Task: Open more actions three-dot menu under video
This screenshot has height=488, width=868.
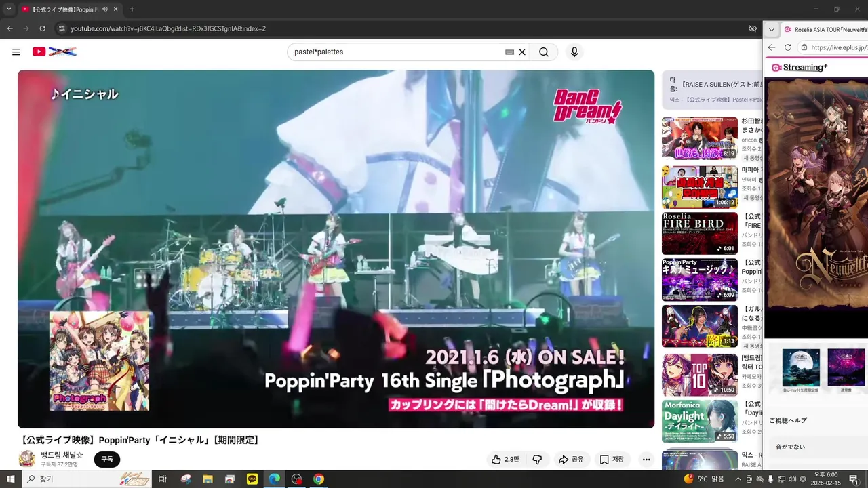Action: click(x=646, y=459)
